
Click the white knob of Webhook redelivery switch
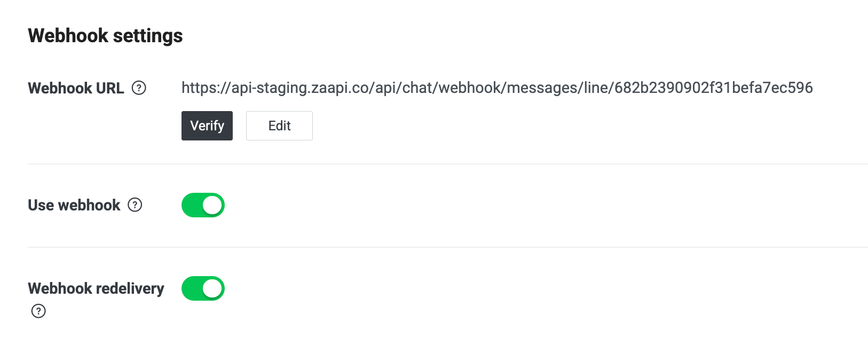click(212, 288)
